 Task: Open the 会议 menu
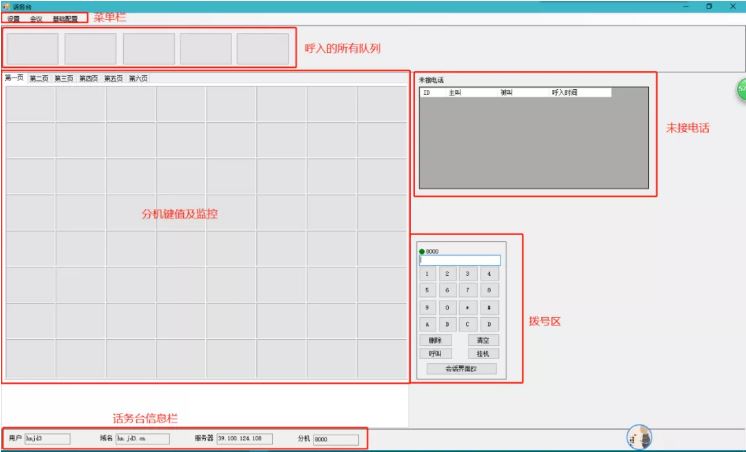click(x=36, y=18)
